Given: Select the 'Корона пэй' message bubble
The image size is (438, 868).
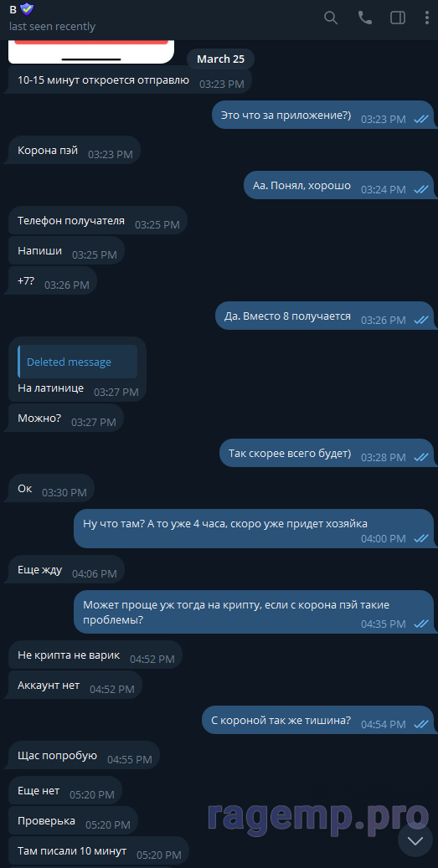Looking at the screenshot, I should tap(75, 150).
